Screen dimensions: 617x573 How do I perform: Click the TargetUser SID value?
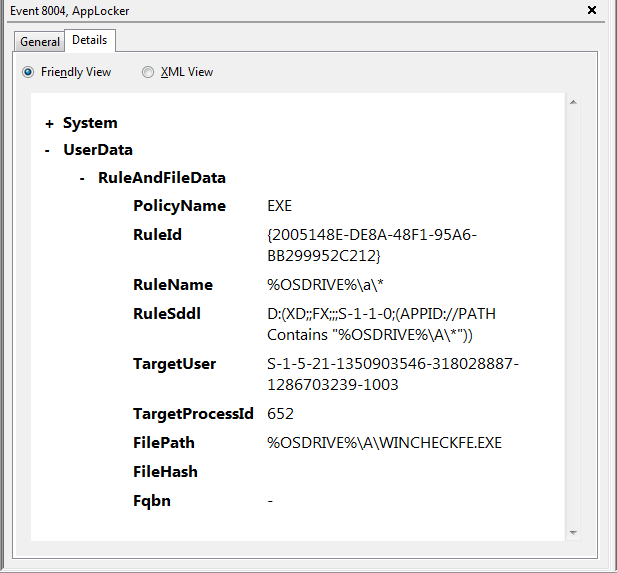coord(392,373)
